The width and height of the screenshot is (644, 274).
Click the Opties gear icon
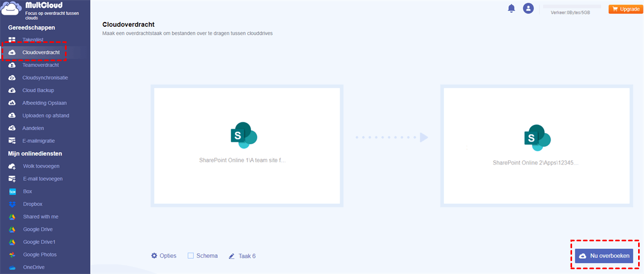pos(154,256)
